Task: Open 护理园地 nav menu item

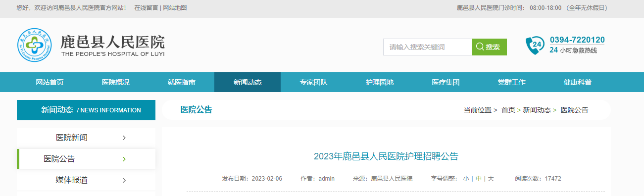Action: (380, 82)
